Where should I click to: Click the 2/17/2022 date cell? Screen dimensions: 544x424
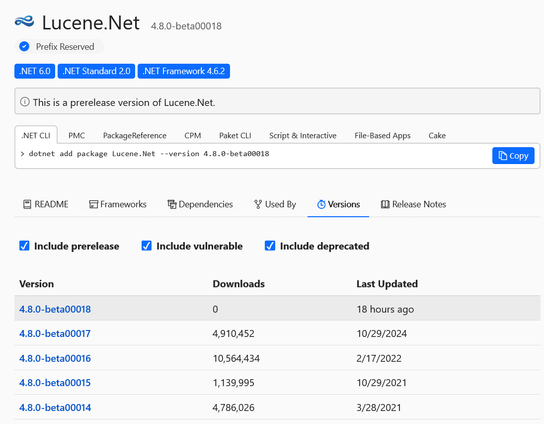pyautogui.click(x=379, y=358)
